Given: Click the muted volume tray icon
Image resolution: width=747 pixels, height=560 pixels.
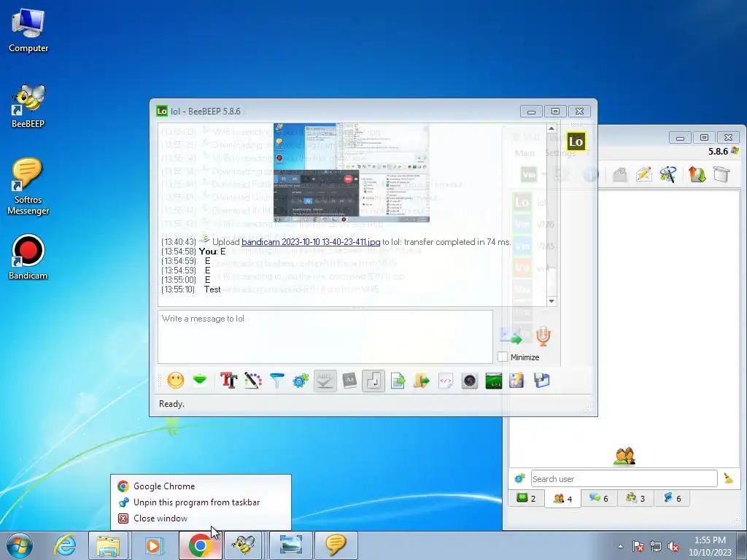Looking at the screenshot, I should tap(673, 546).
